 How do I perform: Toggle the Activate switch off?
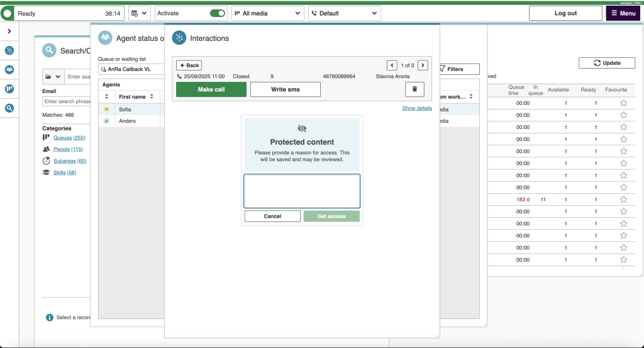[x=218, y=13]
